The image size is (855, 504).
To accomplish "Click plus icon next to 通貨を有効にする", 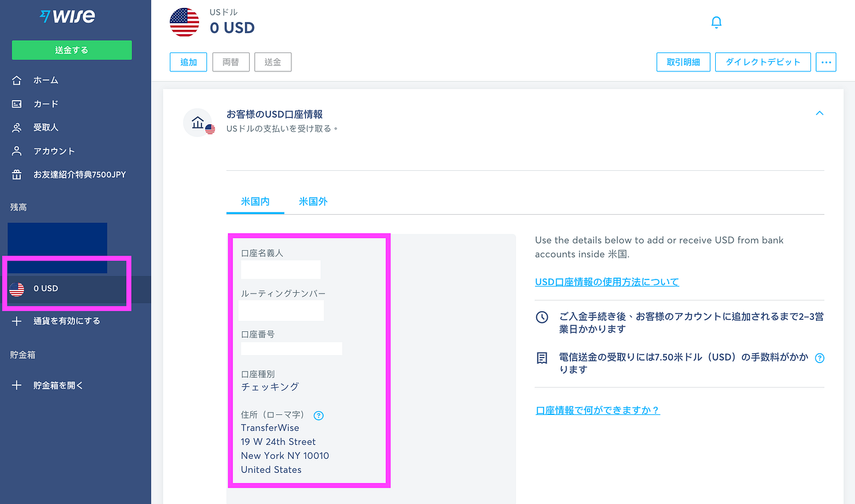I will point(16,321).
